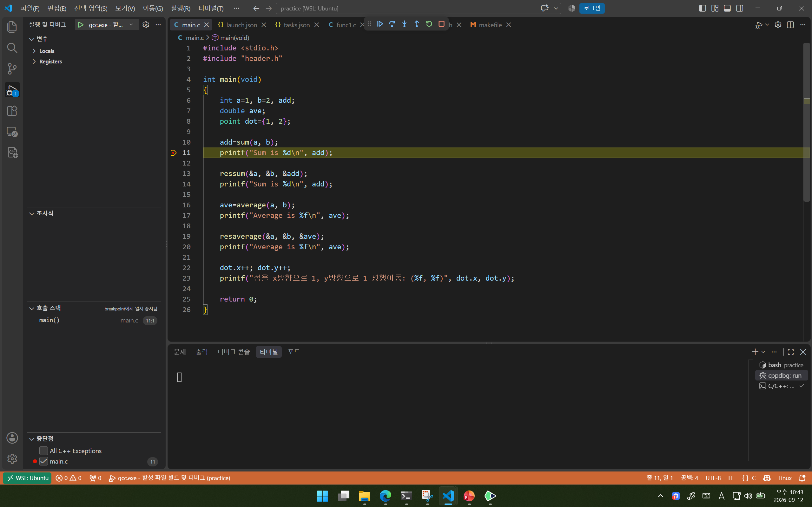Click UTF-8 encoding in status bar
812x507 pixels.
tap(713, 478)
